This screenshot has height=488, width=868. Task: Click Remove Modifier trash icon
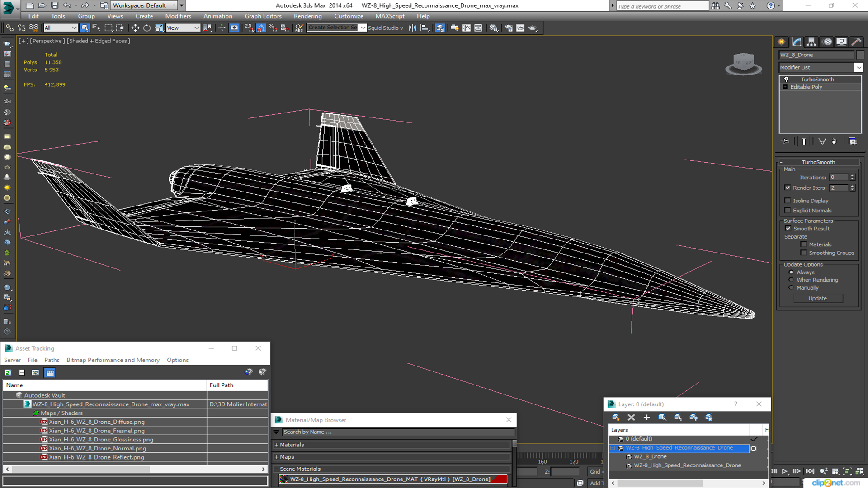(x=835, y=141)
